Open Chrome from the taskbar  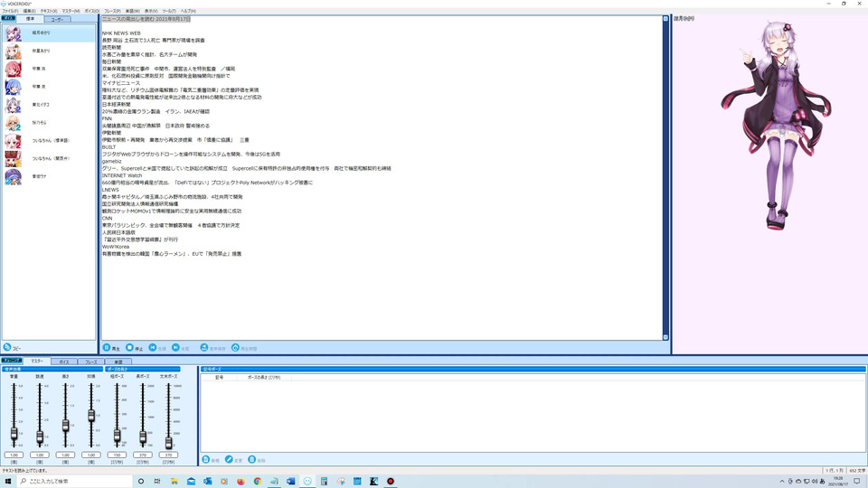pyautogui.click(x=258, y=482)
